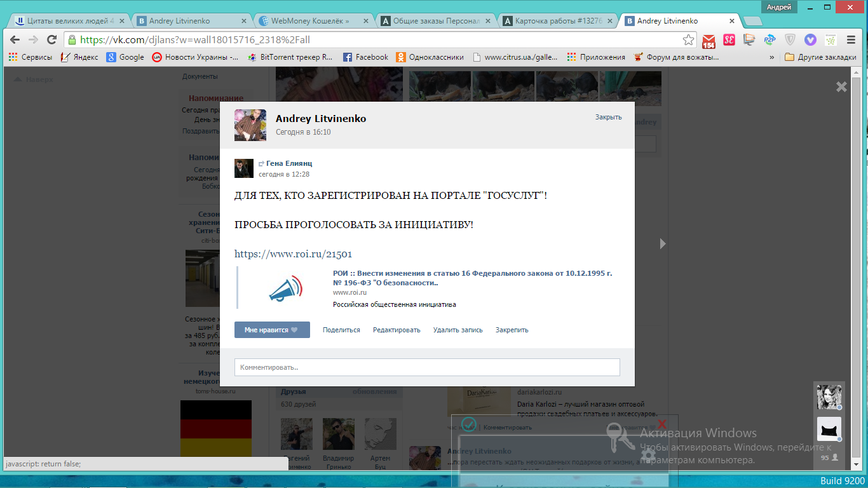This screenshot has width=868, height=488.
Task: Open the Приложения bookmark
Action: point(596,57)
